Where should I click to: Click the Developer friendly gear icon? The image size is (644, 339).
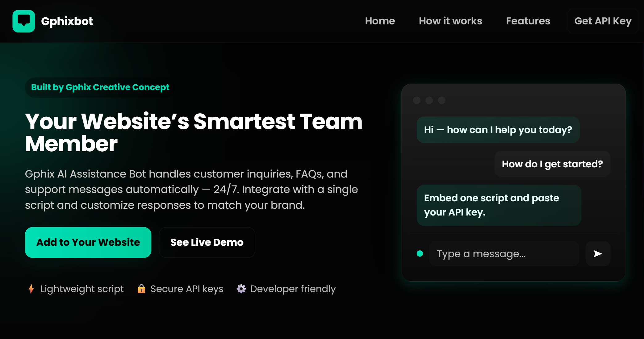pyautogui.click(x=241, y=289)
